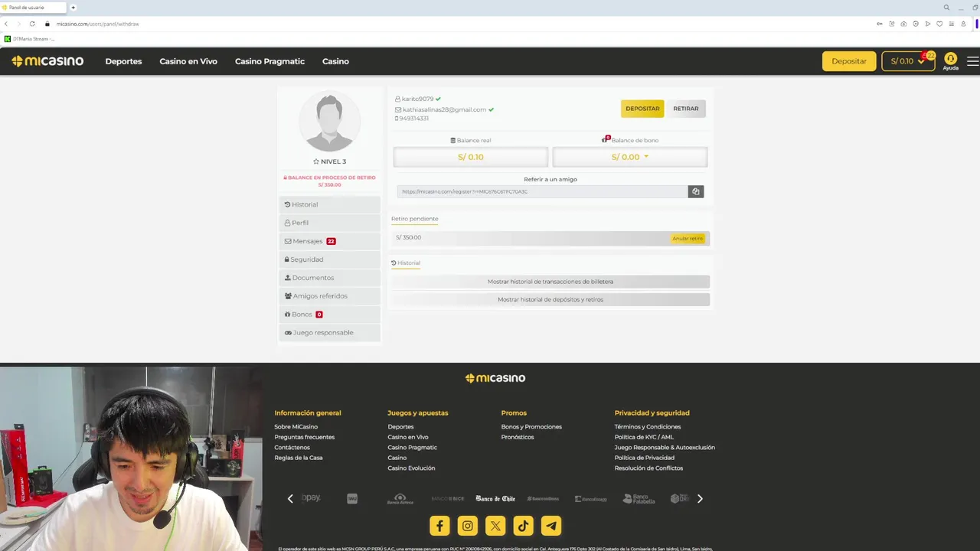Click the browser address bar URL
This screenshot has width=980, height=551.
tap(97, 24)
